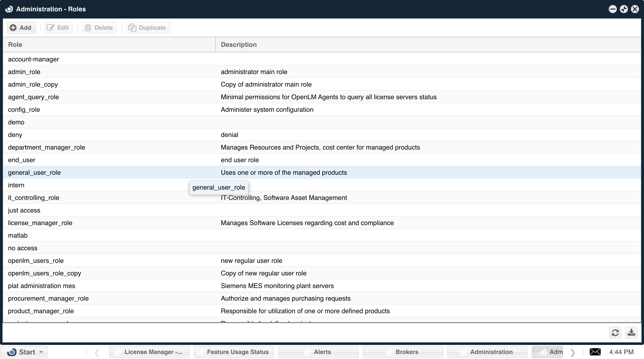Screen dimensions: 644x359
Task: Click the Duplicate role icon button
Action: [133, 28]
